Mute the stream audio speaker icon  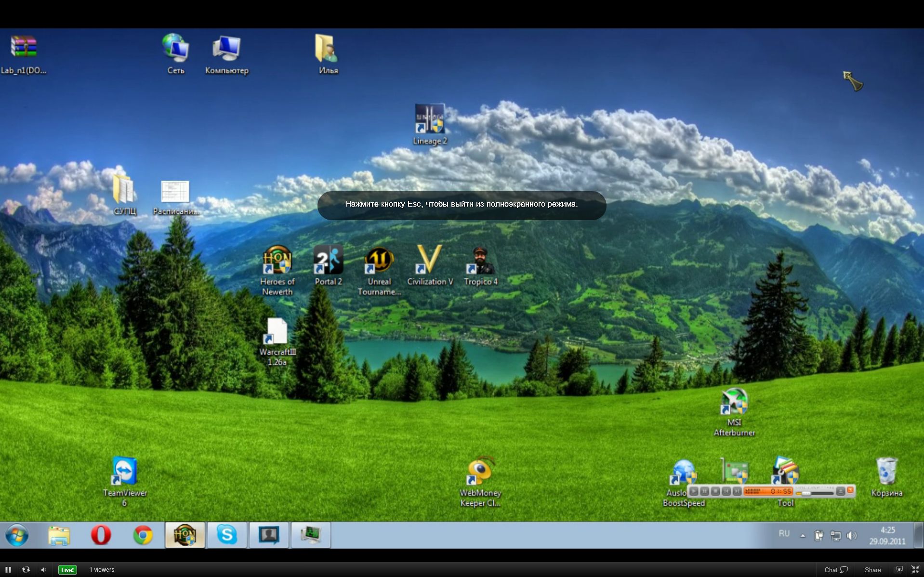point(44,569)
